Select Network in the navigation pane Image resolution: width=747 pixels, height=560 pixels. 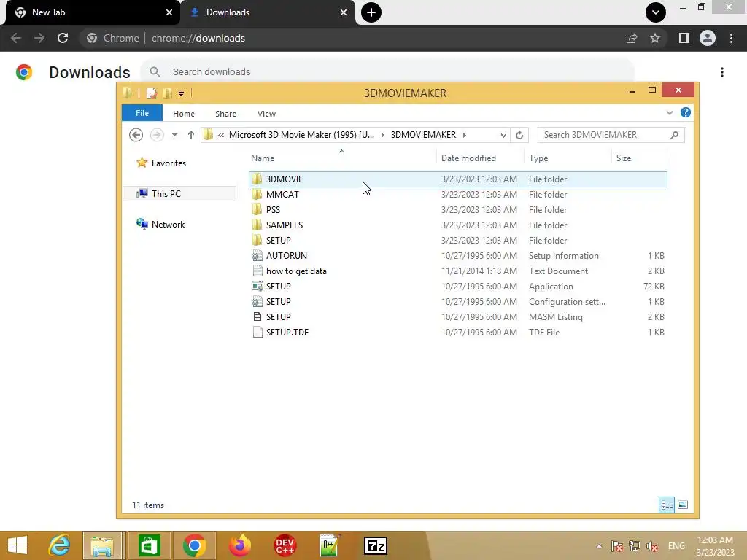click(160, 225)
